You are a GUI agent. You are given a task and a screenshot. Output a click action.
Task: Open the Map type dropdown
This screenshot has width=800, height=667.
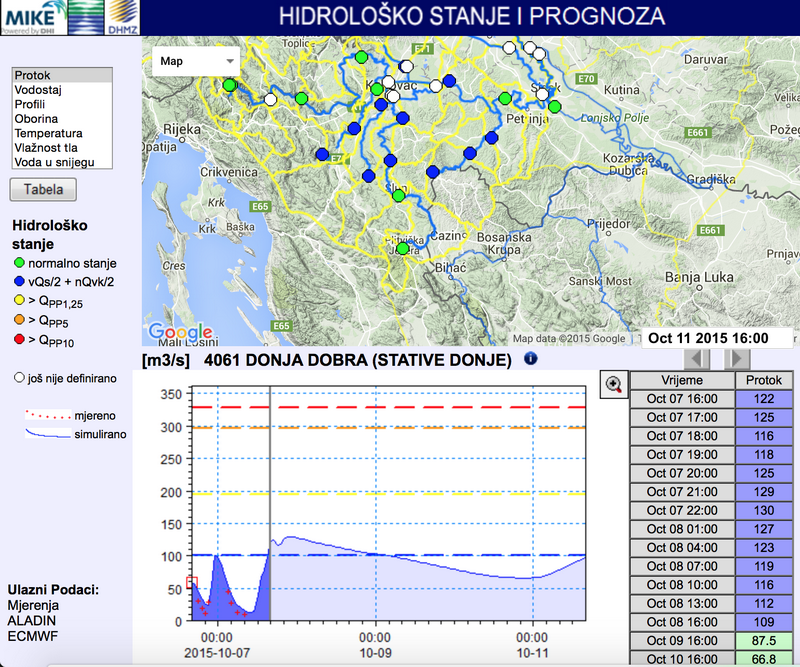(x=196, y=61)
